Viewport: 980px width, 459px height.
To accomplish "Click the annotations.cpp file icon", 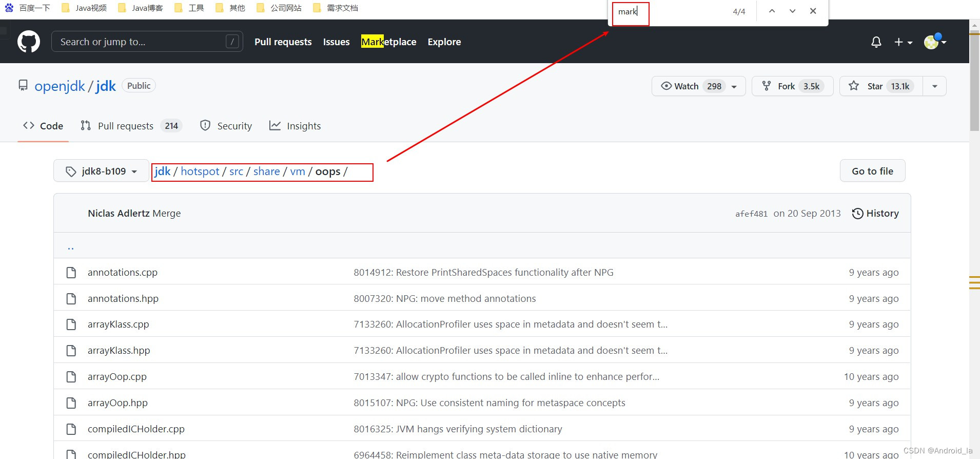I will tap(71, 273).
